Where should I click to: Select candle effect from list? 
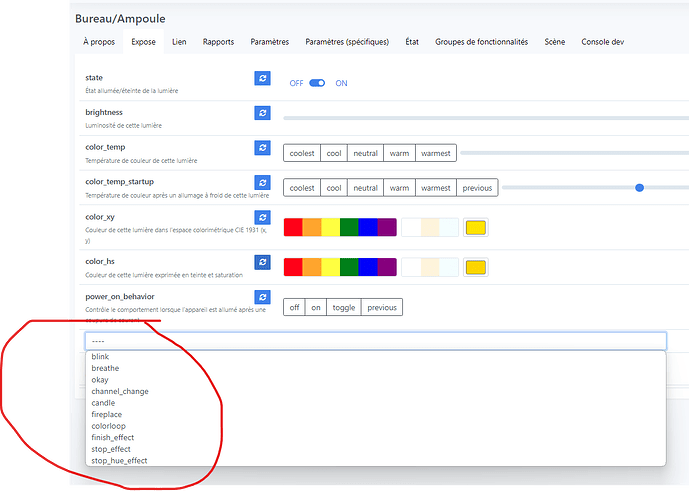click(376, 403)
